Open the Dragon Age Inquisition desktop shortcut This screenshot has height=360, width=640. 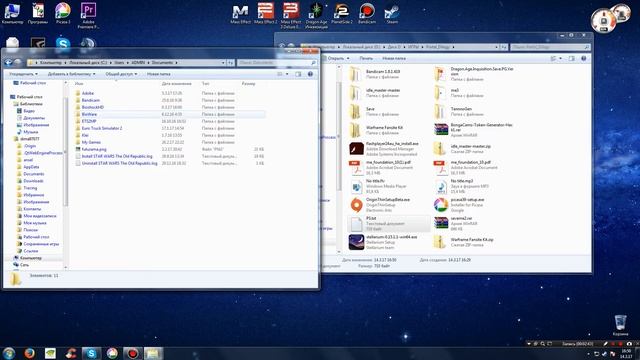[316, 16]
